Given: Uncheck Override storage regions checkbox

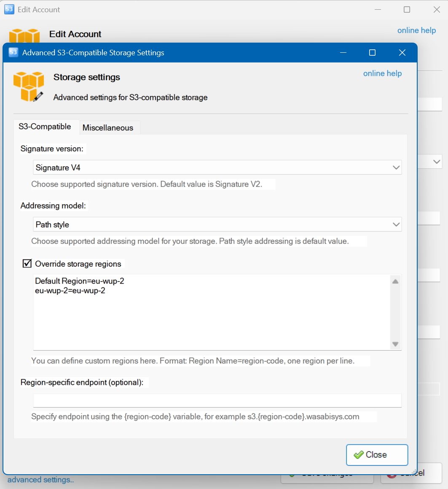Looking at the screenshot, I should [27, 264].
